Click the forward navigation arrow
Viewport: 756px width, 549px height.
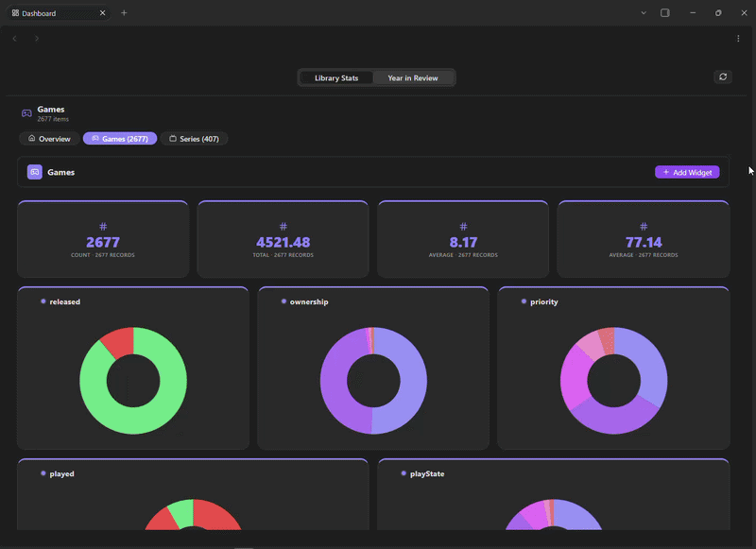pos(37,39)
